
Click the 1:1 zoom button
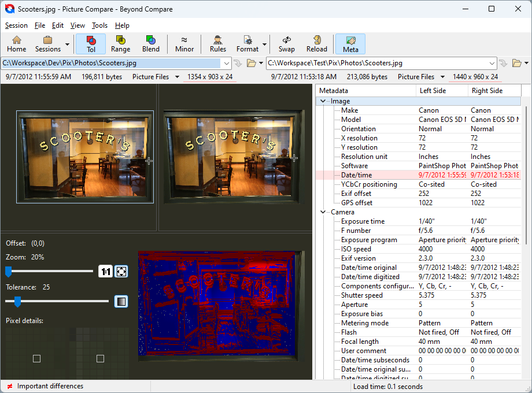(x=105, y=271)
